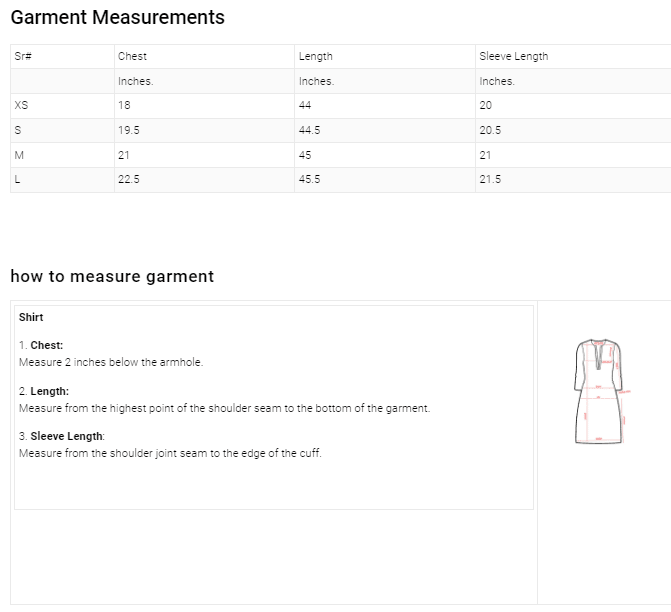Click the garment dress illustration thumbnail
This screenshot has height=612, width=671.
pyautogui.click(x=599, y=391)
